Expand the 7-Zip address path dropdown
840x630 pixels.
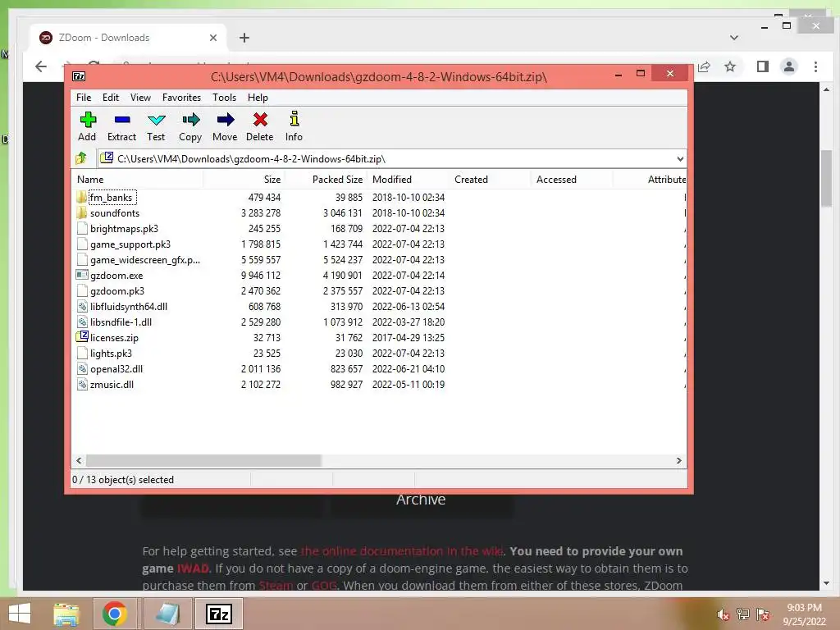(x=680, y=158)
